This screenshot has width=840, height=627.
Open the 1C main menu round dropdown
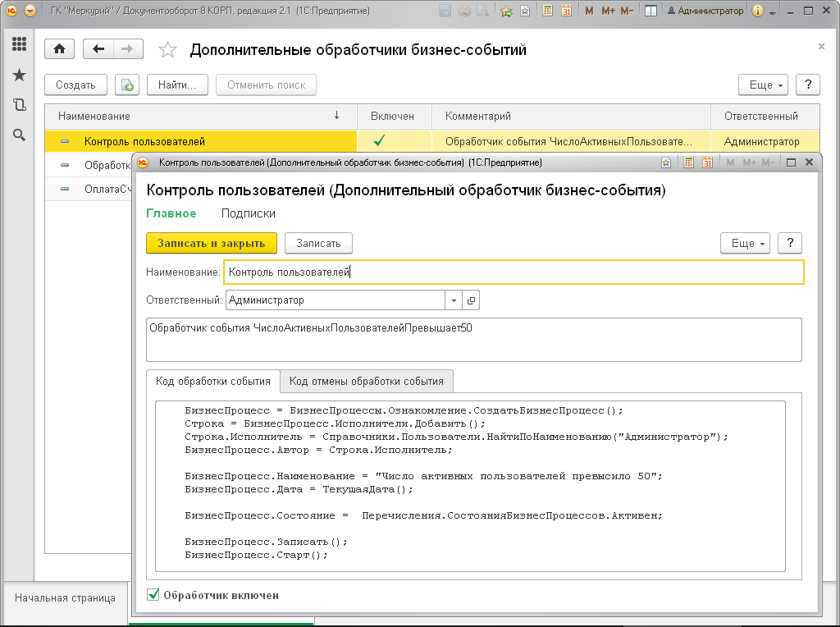pyautogui.click(x=30, y=11)
